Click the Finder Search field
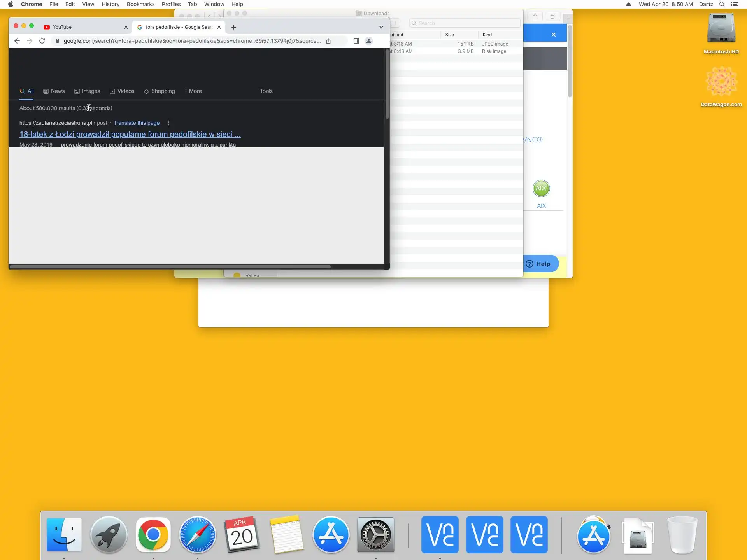 [465, 23]
